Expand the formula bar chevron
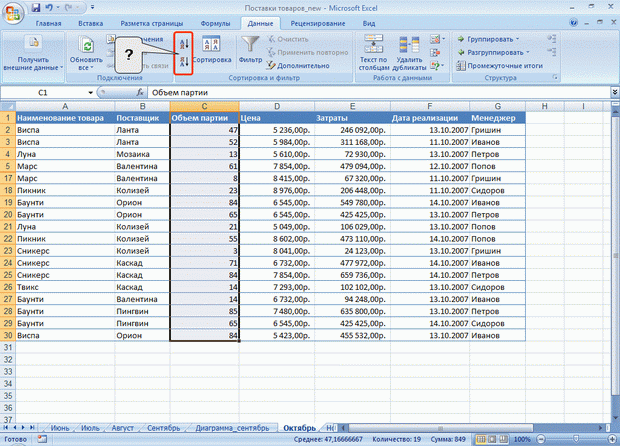Viewport: 620px width, 446px height. pos(615,93)
